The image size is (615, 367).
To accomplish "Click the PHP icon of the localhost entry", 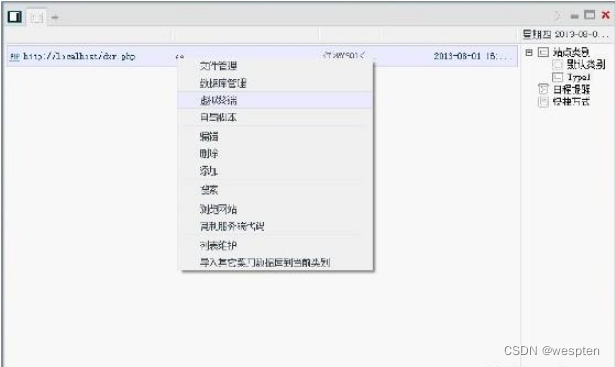I will tap(15, 57).
